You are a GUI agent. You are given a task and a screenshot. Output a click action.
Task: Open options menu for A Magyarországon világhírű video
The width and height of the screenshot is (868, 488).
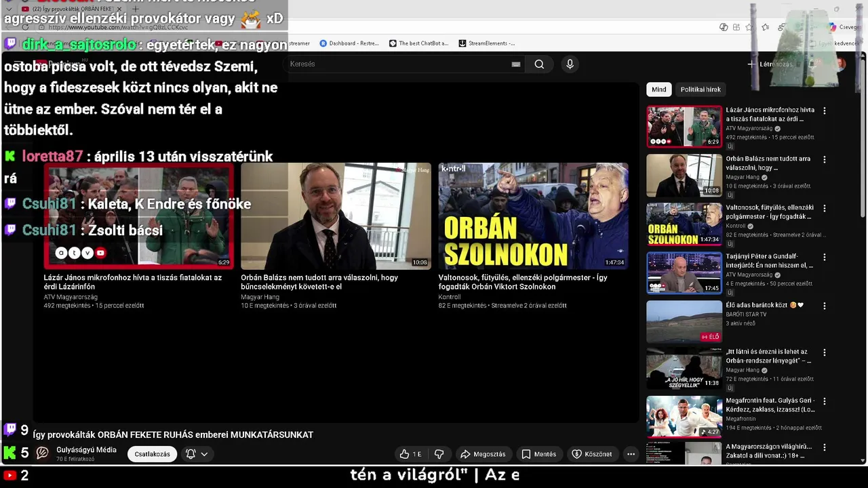[825, 448]
